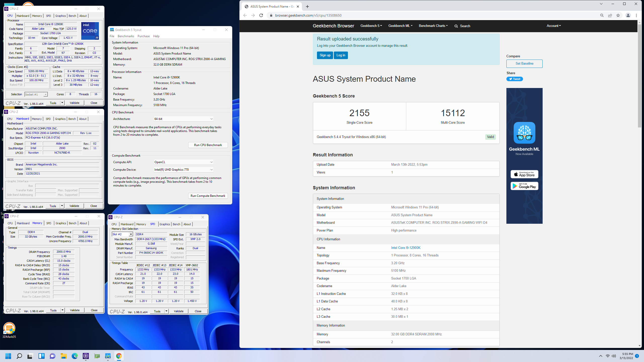Expand Geekbench ML navigation dropdown
The width and height of the screenshot is (644, 362).
400,26
